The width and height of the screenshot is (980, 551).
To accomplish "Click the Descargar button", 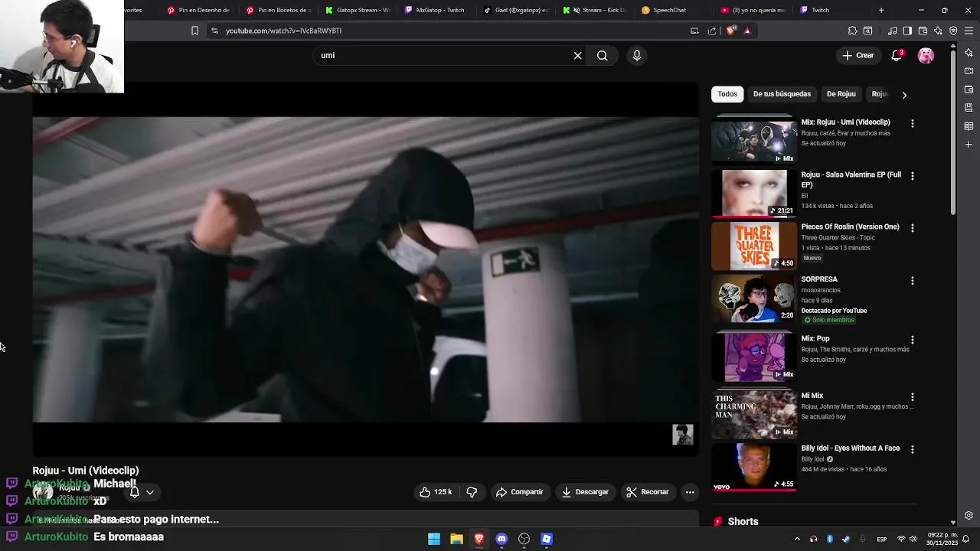I will click(585, 492).
